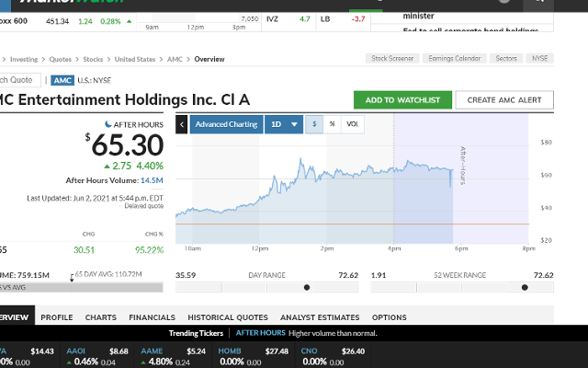Click the search magnifier icon in header
The width and height of the screenshot is (588, 368).
(541, 3)
